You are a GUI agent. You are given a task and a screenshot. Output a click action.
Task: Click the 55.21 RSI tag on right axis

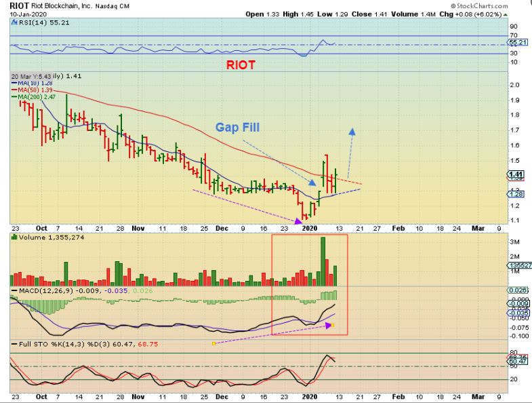[x=518, y=43]
